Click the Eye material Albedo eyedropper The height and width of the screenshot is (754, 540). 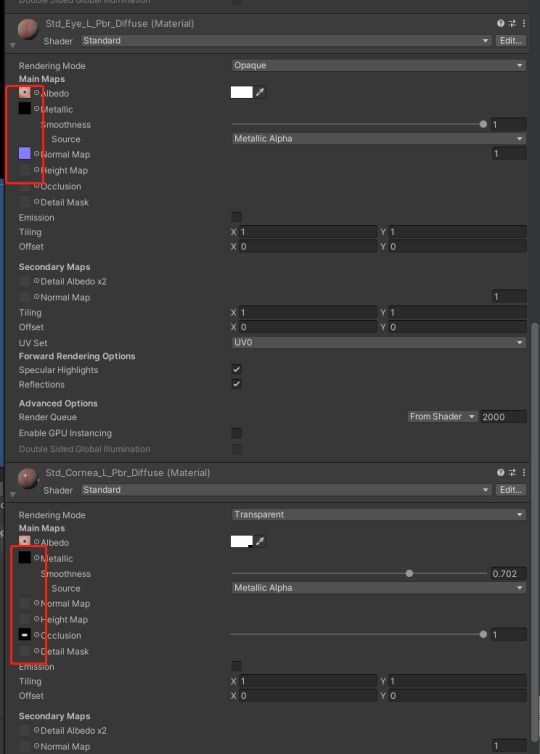tap(260, 92)
